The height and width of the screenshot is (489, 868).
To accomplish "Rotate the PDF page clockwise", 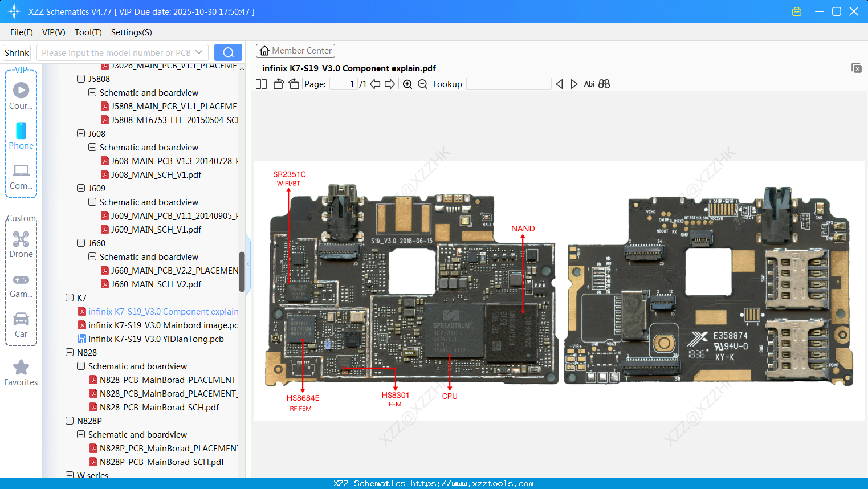I will pyautogui.click(x=294, y=84).
